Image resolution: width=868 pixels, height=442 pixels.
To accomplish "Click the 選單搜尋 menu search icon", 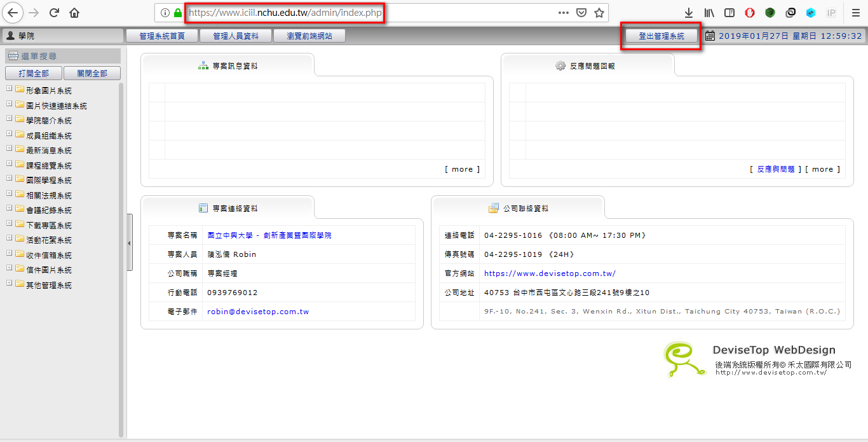I will (13, 57).
